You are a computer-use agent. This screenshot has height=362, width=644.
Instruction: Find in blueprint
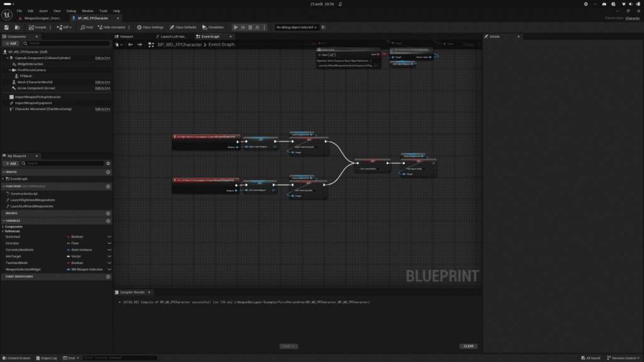87,28
